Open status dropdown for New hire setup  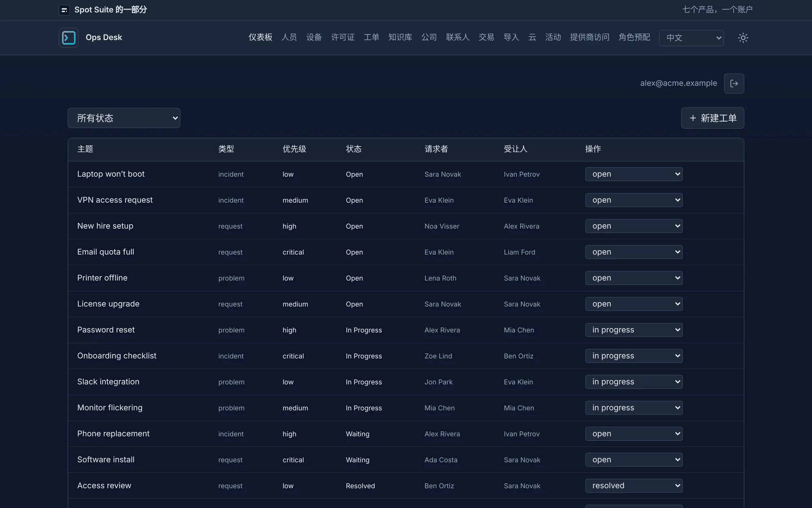(x=634, y=226)
